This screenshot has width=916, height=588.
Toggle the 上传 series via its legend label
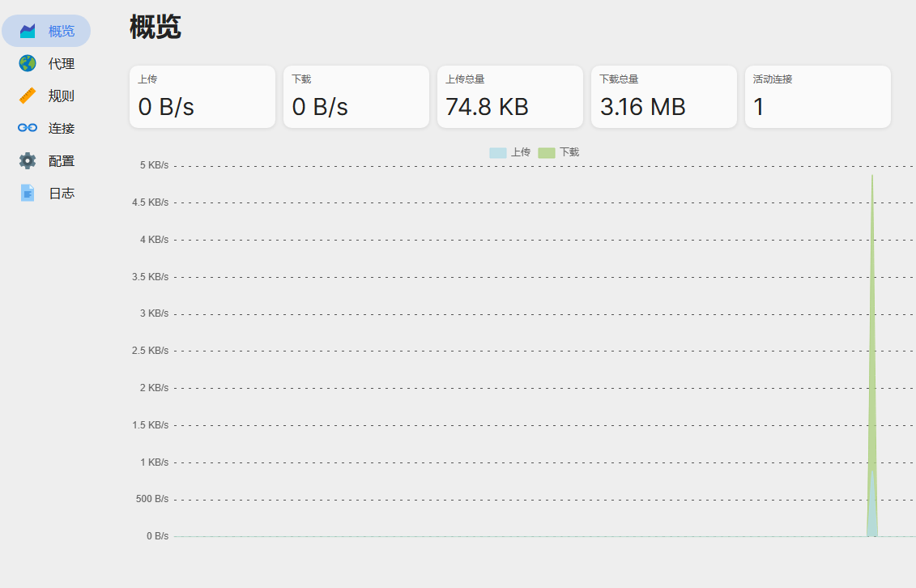point(521,152)
